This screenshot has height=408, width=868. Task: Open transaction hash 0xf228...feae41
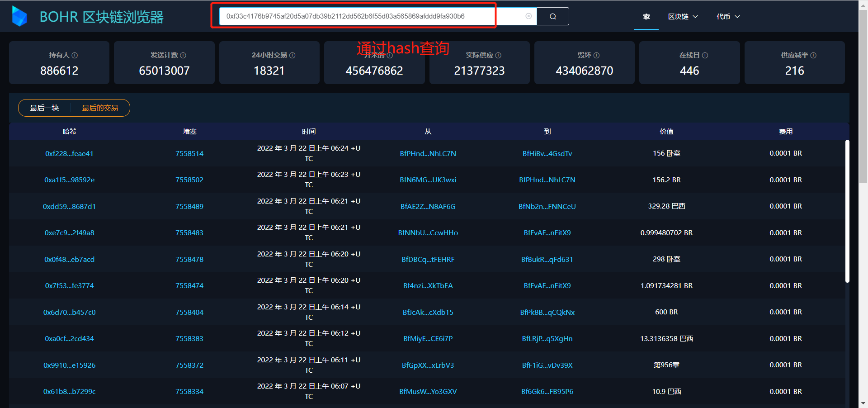point(69,154)
